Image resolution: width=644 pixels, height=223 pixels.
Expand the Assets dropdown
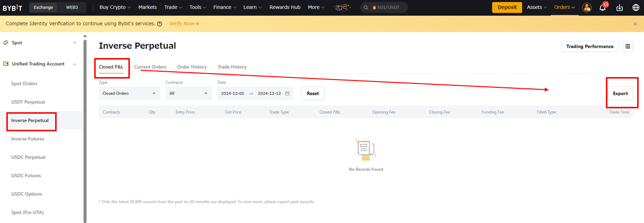[x=537, y=7]
